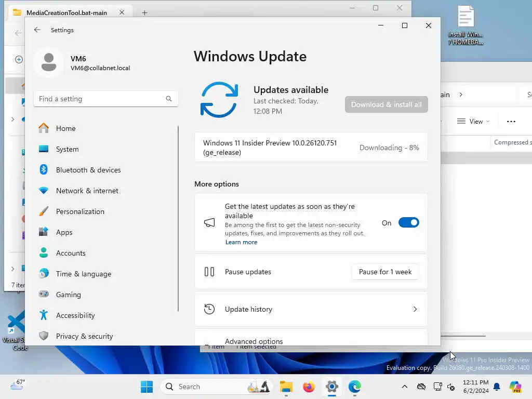Click the Time & language globe icon
Screen dimensions: 532x399
tap(44, 273)
